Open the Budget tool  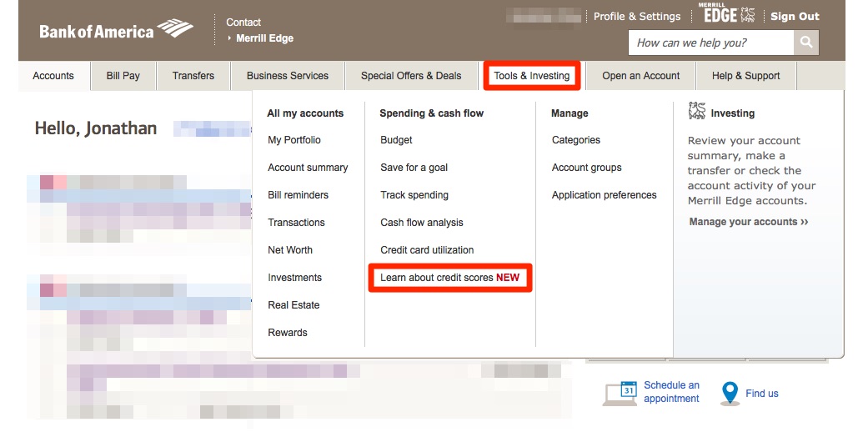396,140
